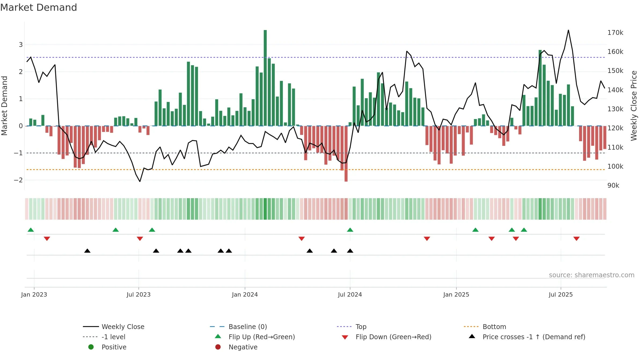The height and width of the screenshot is (362, 644).
Task: Click the green Flip Up triangle in legend
Action: [x=218, y=336]
